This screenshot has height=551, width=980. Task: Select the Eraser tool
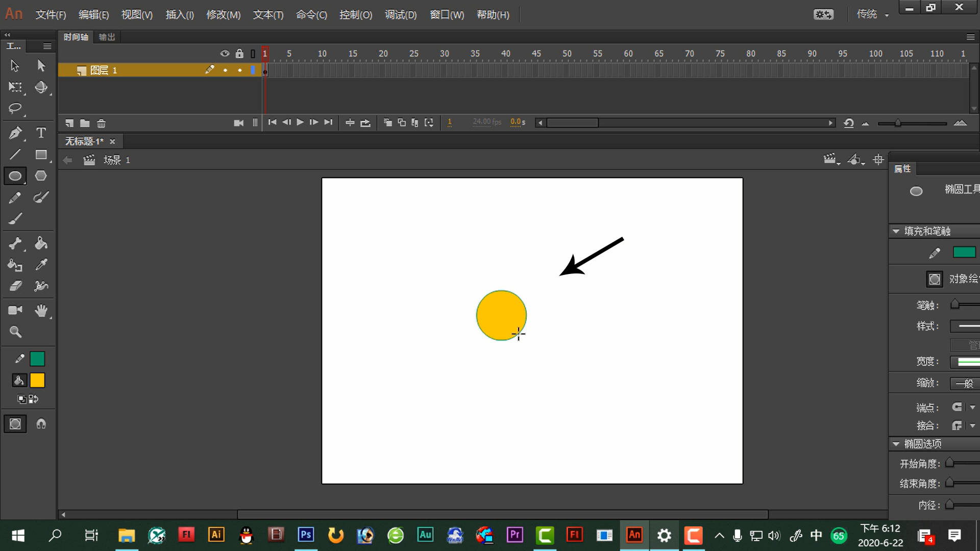coord(15,286)
